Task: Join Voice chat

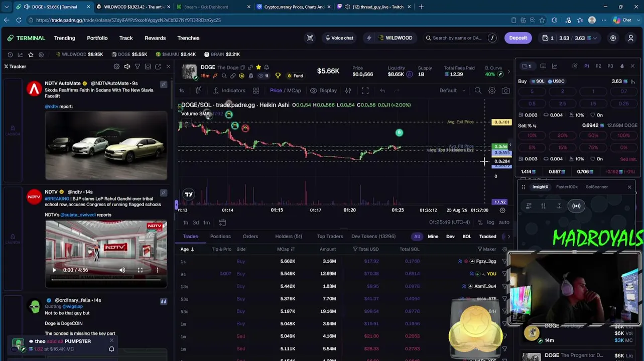Action: click(339, 38)
